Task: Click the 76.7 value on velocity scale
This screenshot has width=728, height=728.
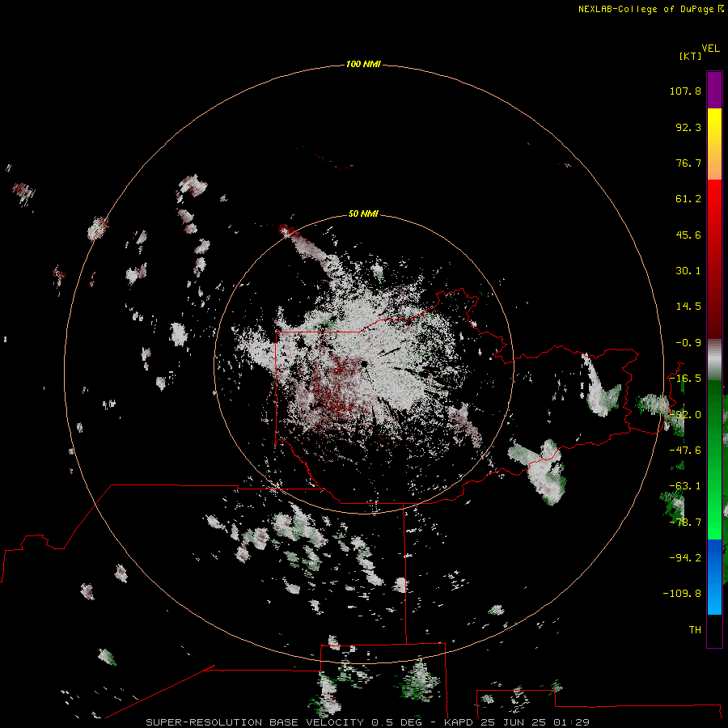Action: [688, 163]
